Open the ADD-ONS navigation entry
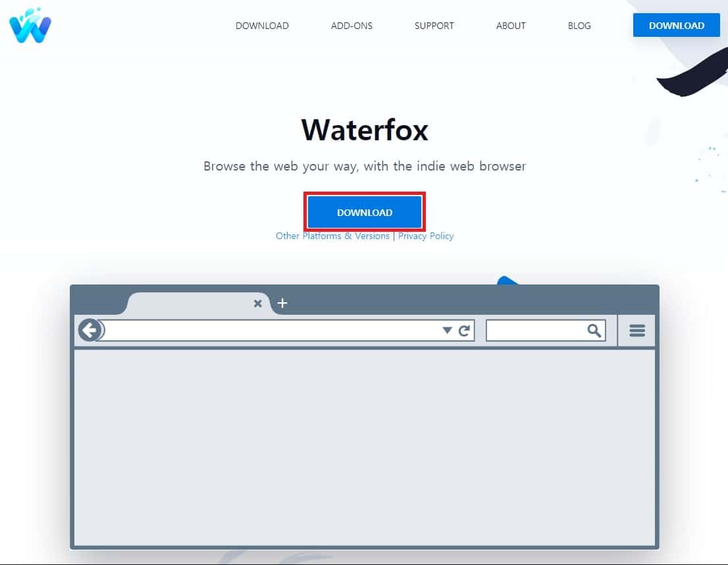 (x=351, y=26)
